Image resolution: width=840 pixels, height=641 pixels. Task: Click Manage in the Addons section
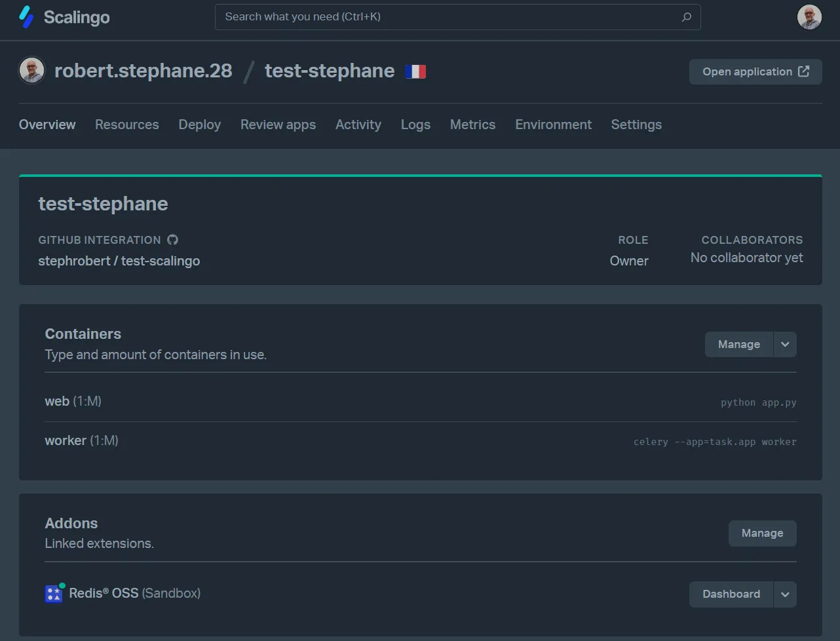click(x=762, y=534)
